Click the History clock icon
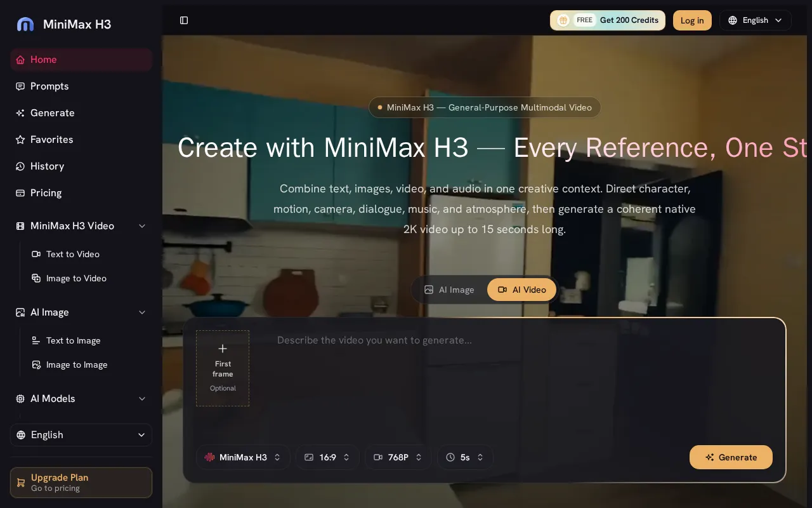Screen dimensions: 812x508 [20, 166]
